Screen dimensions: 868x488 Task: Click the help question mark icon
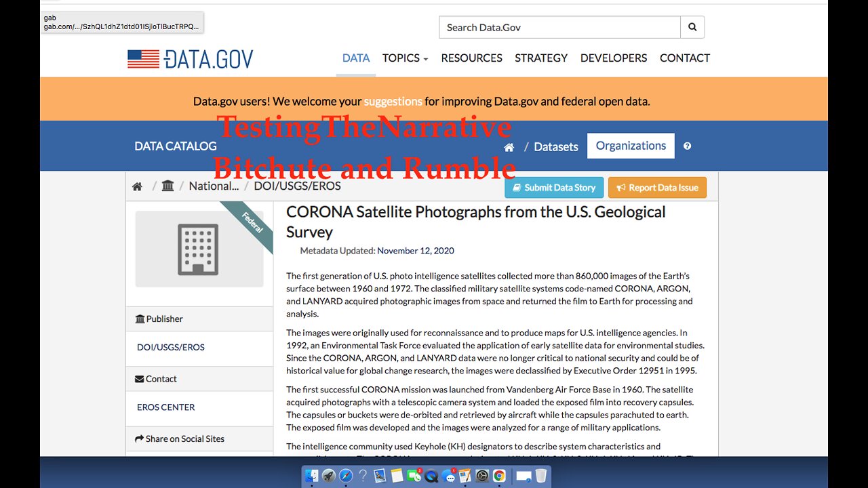click(688, 146)
